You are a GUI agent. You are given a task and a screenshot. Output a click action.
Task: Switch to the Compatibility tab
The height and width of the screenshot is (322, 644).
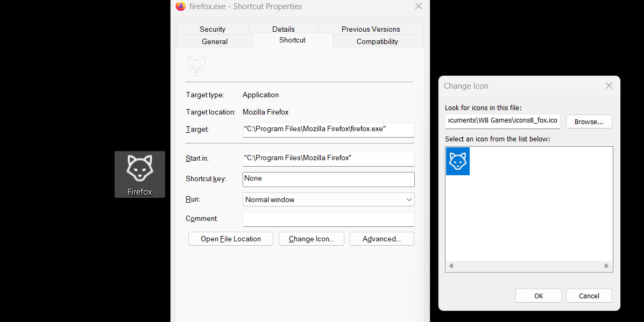click(377, 41)
